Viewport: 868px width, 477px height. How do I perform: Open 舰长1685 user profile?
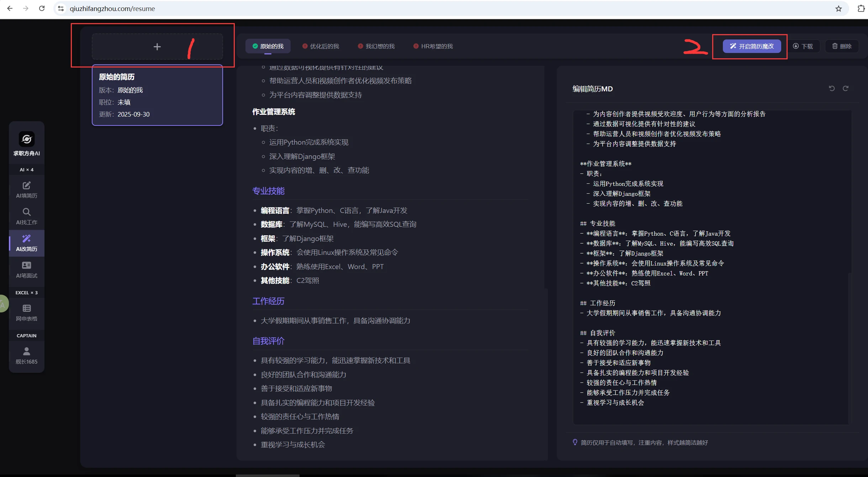pyautogui.click(x=27, y=356)
